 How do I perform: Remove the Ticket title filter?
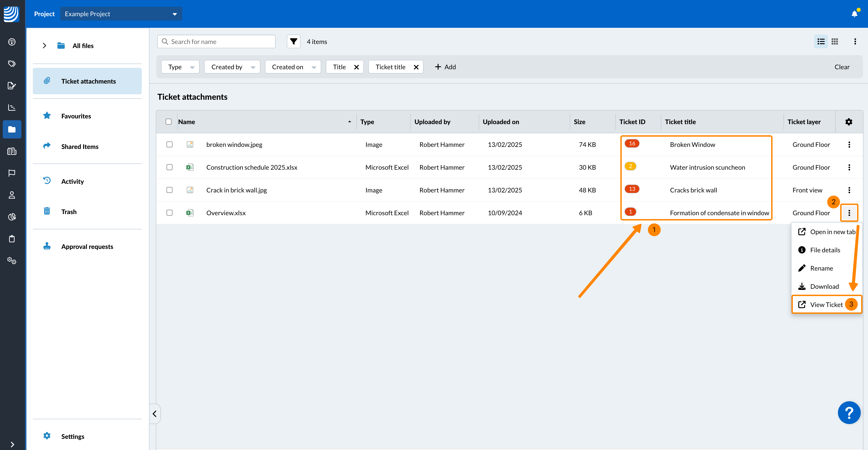pos(416,67)
